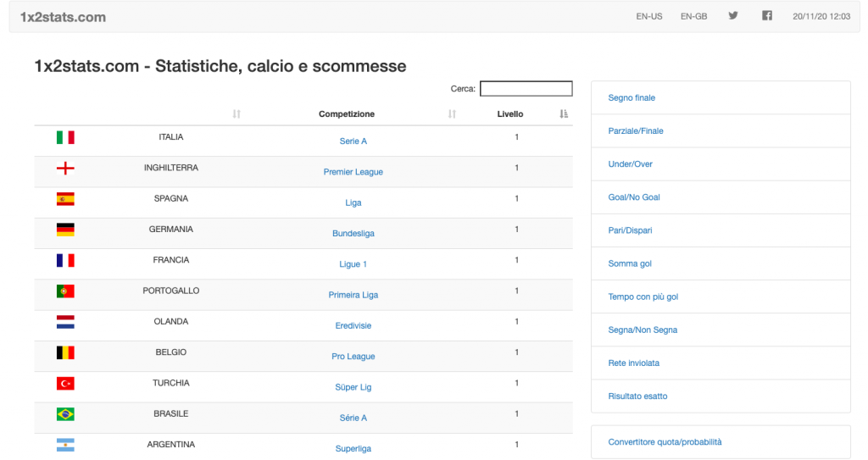Open the Bundesliga competition link
This screenshot has height=460, width=868.
(353, 234)
